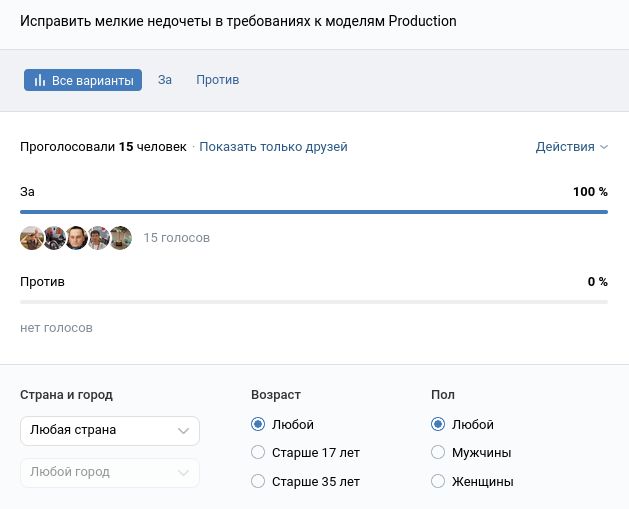Expand the «Действия» dropdown menu
The width and height of the screenshot is (629, 509).
point(571,147)
